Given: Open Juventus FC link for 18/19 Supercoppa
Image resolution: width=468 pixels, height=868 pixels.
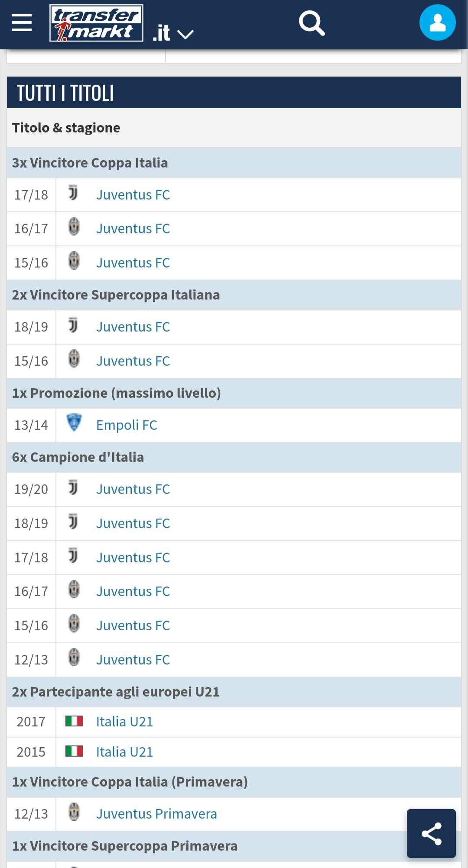Looking at the screenshot, I should [133, 327].
